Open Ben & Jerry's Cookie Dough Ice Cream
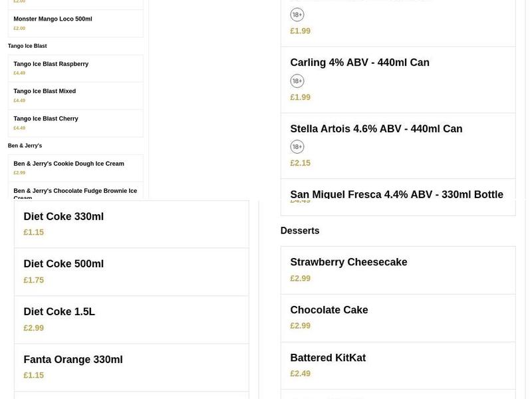This screenshot has height=399, width=532. click(76, 168)
